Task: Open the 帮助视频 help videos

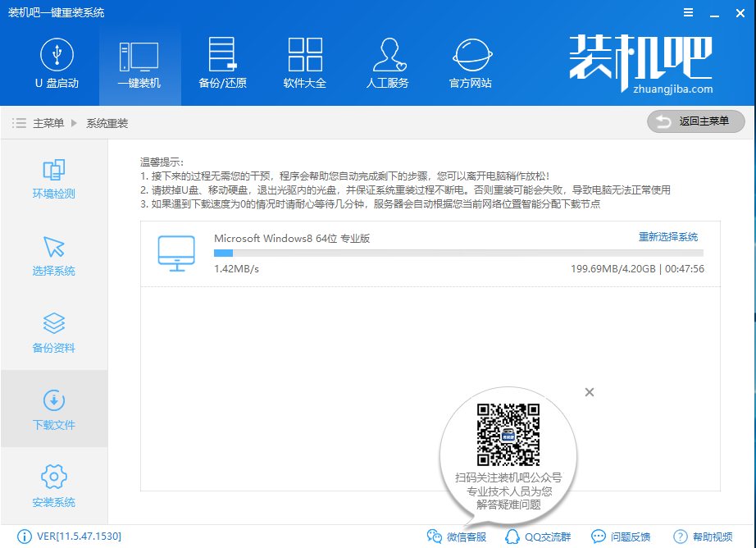Action: click(703, 537)
